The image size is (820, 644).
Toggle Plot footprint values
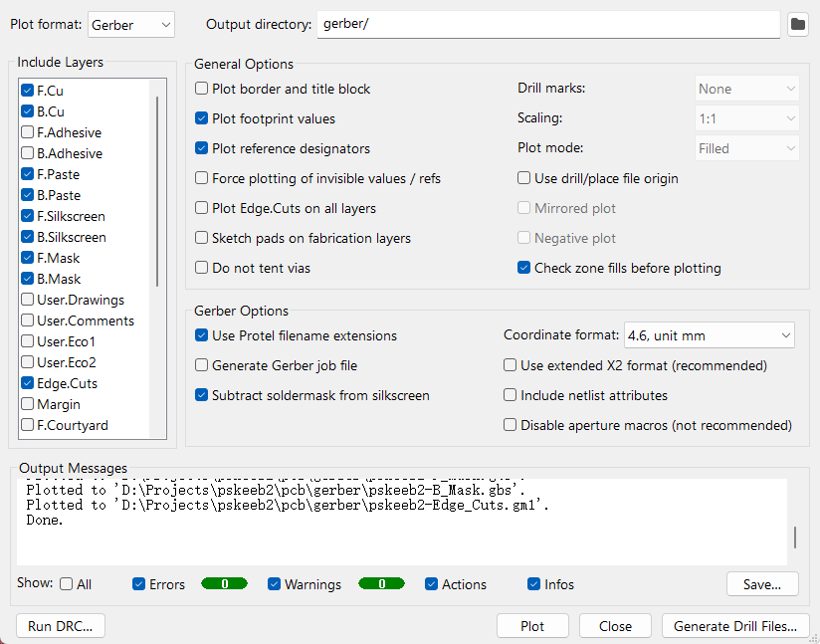(x=201, y=118)
